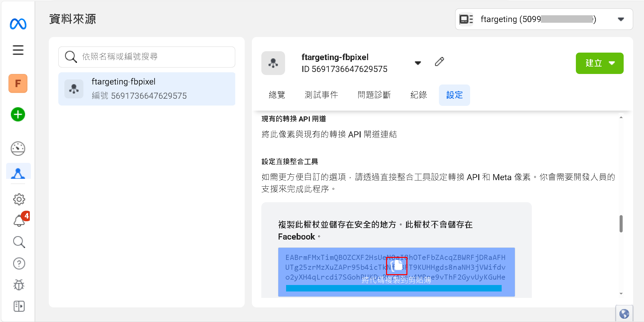Open the help question mark icon

tap(19, 263)
